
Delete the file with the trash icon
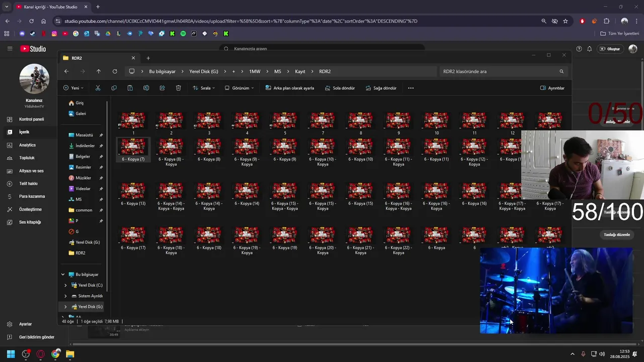click(x=178, y=88)
